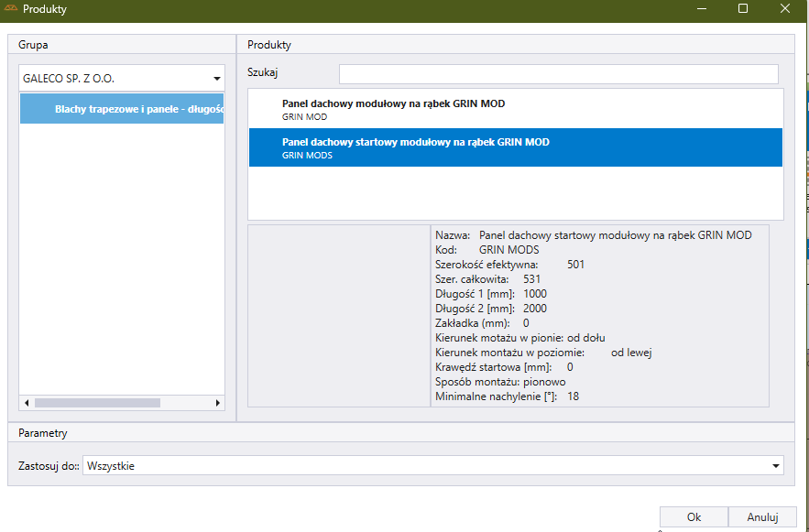Click the Produkty window icon in title bar

(11, 9)
